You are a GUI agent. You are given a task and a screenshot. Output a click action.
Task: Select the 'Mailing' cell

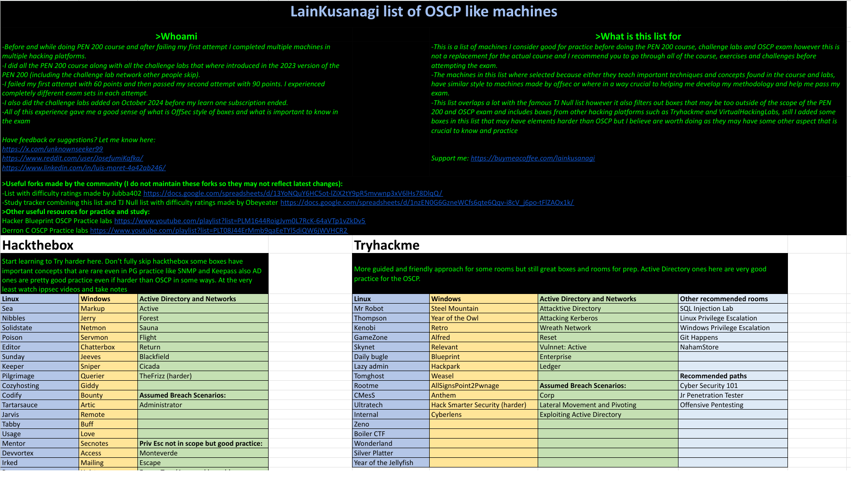pos(108,463)
